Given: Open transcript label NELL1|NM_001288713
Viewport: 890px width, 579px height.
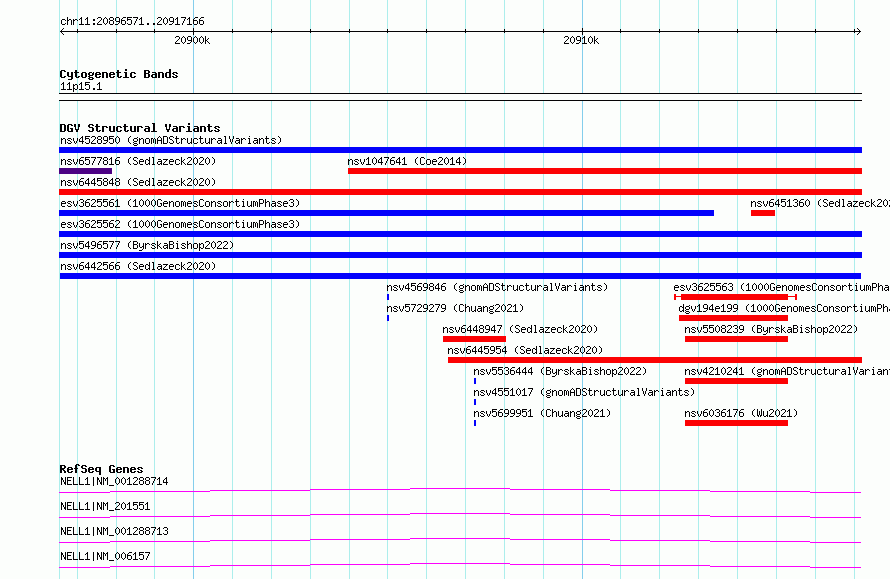Looking at the screenshot, I should click(114, 531).
